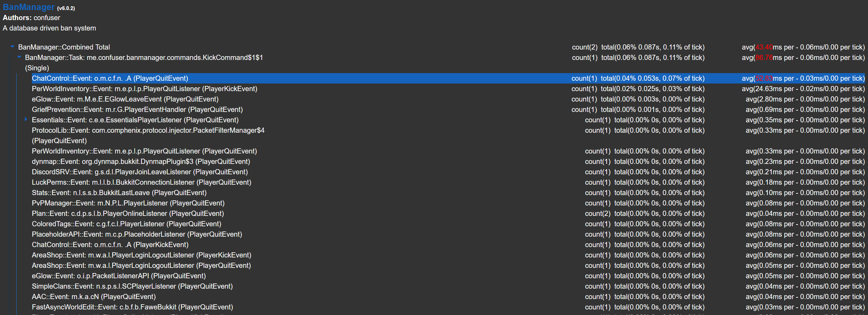
Task: Select the Plan PlayerOnlineListener entry
Action: pos(128,213)
